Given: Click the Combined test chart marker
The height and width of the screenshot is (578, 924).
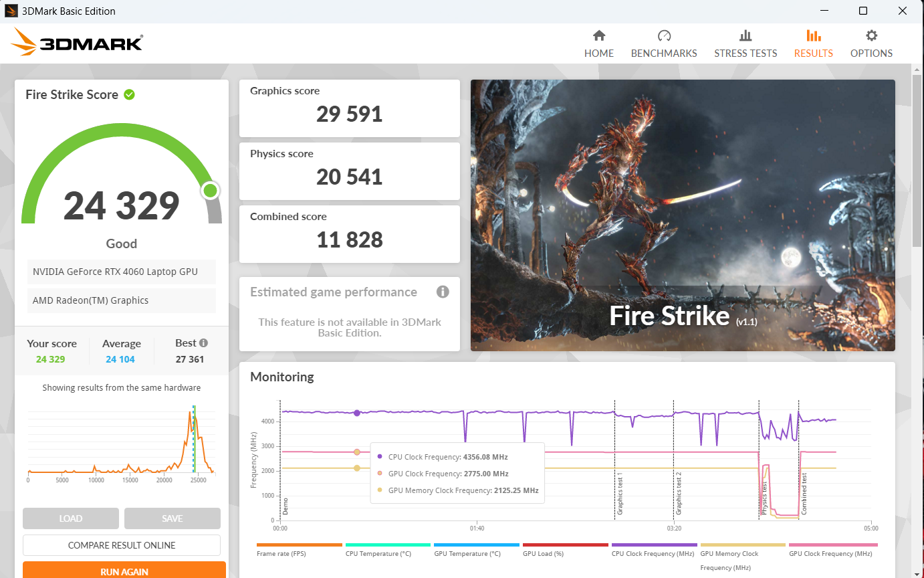Looking at the screenshot, I should [x=804, y=493].
